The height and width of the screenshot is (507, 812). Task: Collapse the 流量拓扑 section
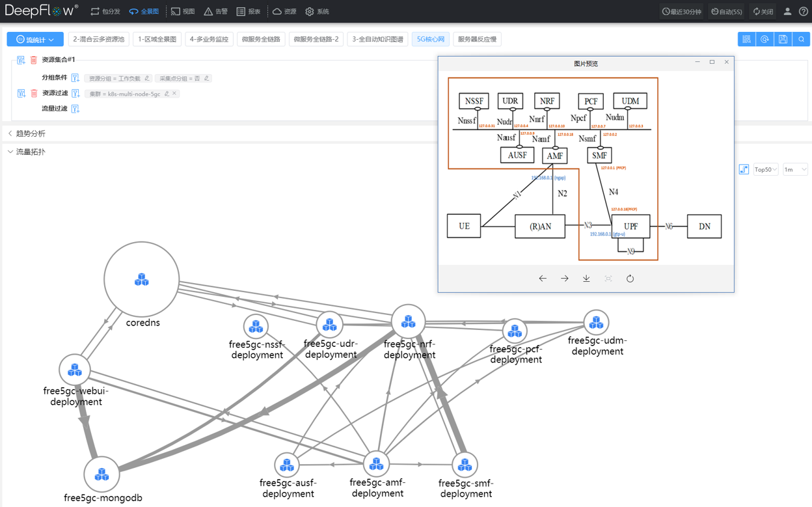tap(27, 152)
